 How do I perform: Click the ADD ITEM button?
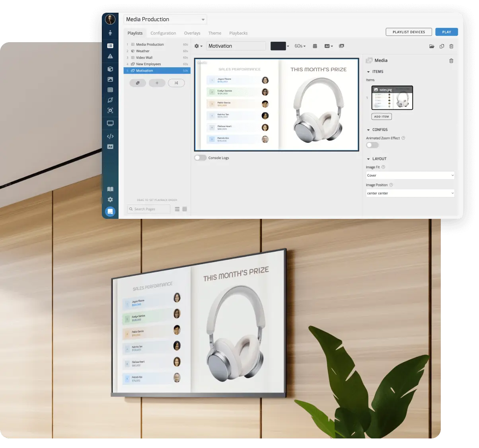(x=382, y=117)
